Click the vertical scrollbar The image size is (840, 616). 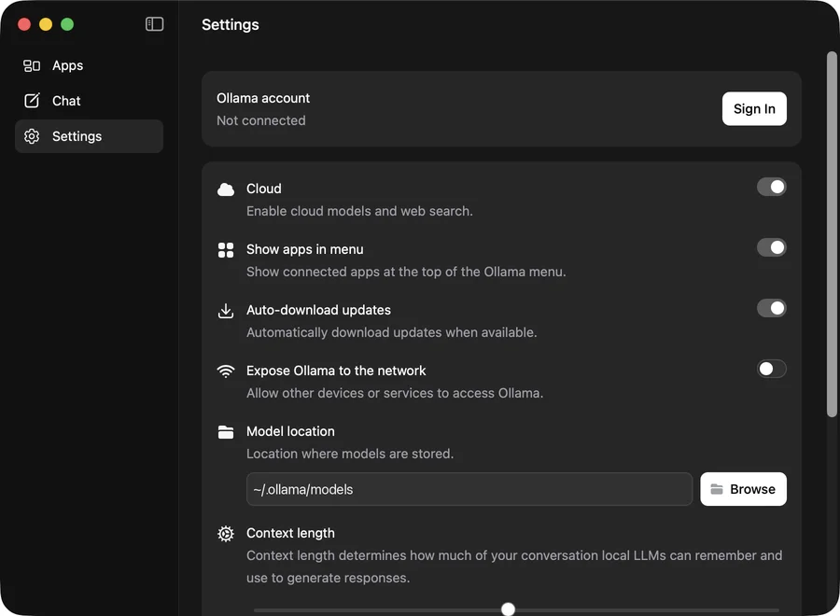[x=832, y=234]
